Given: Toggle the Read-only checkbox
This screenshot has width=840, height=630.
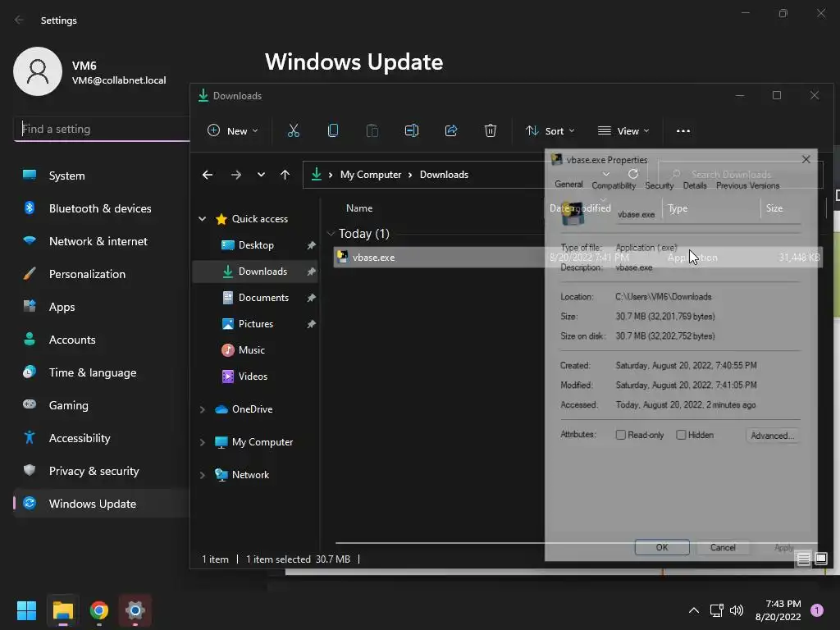Looking at the screenshot, I should click(621, 435).
